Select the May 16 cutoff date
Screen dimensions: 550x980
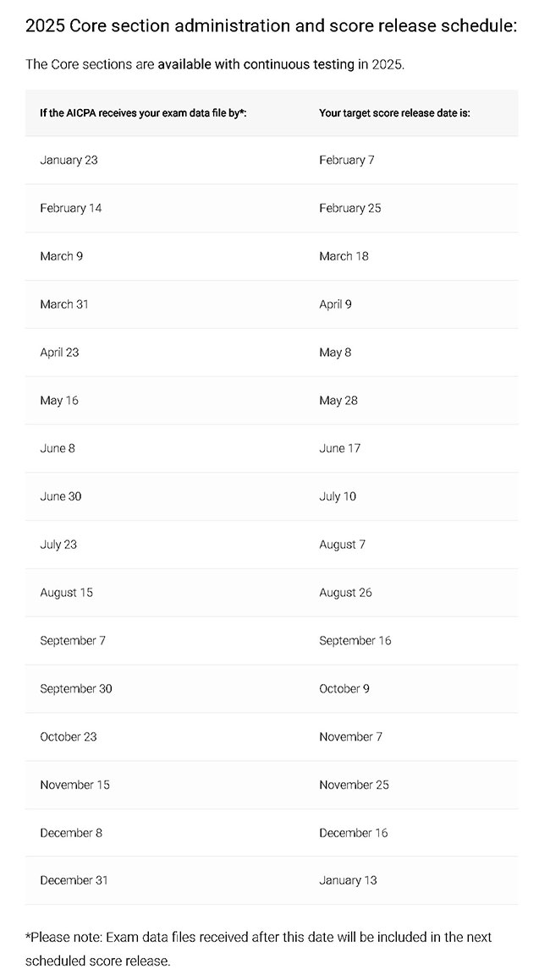pos(58,400)
